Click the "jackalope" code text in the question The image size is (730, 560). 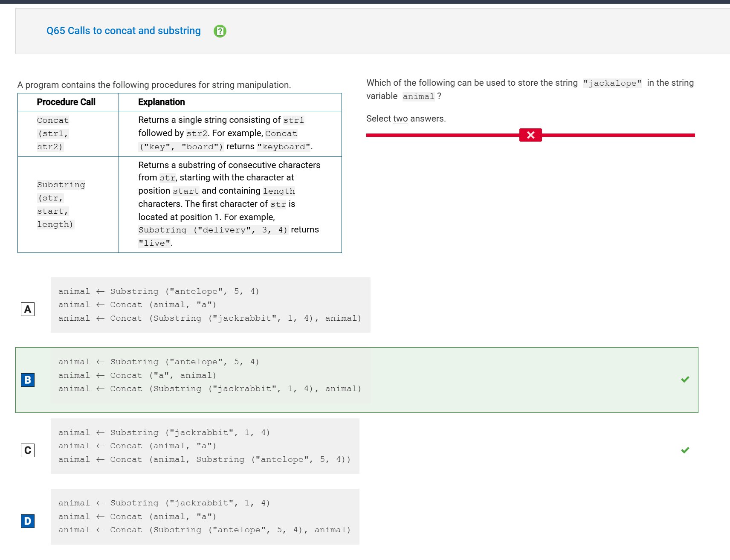[612, 83]
